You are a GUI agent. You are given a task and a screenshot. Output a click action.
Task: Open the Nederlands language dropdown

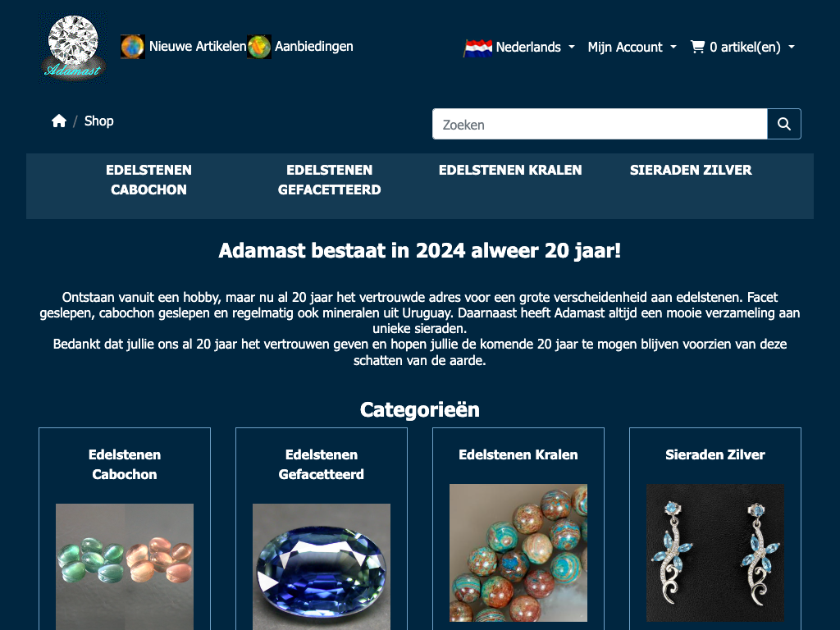[x=519, y=47]
